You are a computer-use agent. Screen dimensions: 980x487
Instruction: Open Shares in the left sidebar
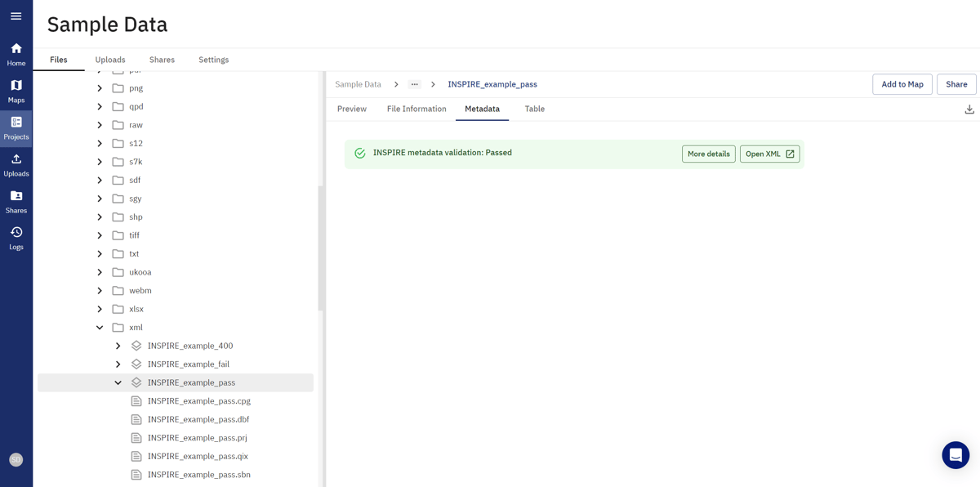16,202
